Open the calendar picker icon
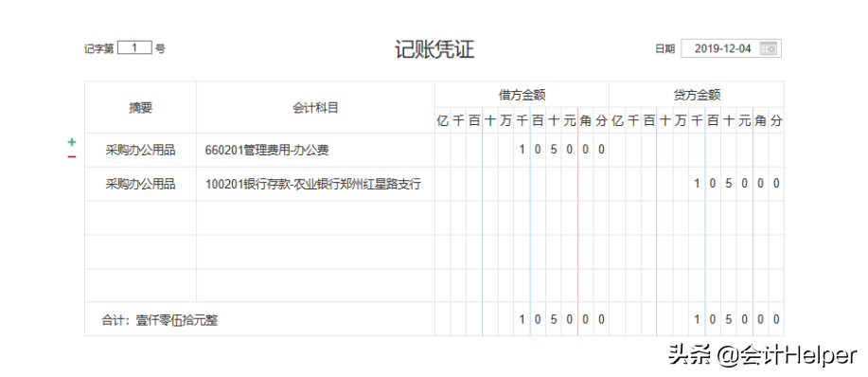The height and width of the screenshot is (377, 868). coord(769,48)
